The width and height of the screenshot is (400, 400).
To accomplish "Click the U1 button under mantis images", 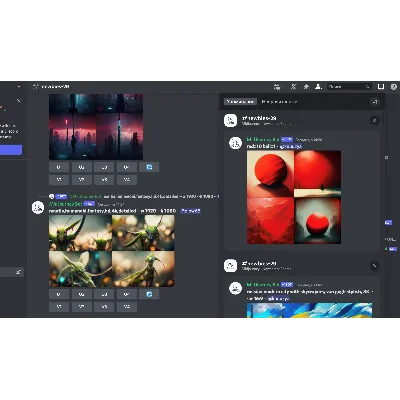I will [59, 294].
